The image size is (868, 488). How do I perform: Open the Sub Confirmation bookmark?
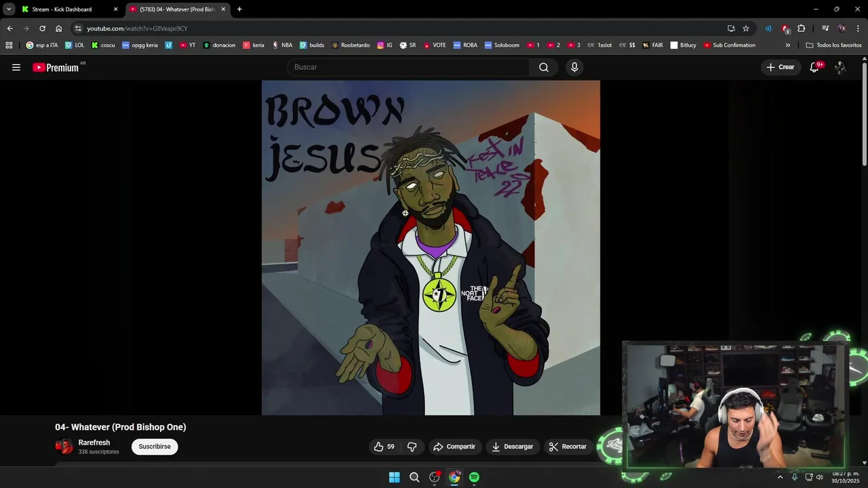click(729, 45)
